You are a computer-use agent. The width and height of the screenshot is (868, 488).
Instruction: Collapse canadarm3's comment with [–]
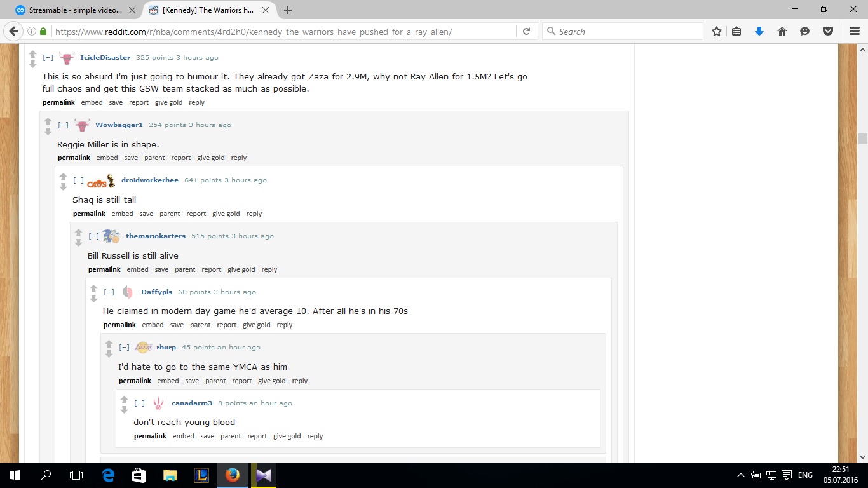click(x=139, y=403)
